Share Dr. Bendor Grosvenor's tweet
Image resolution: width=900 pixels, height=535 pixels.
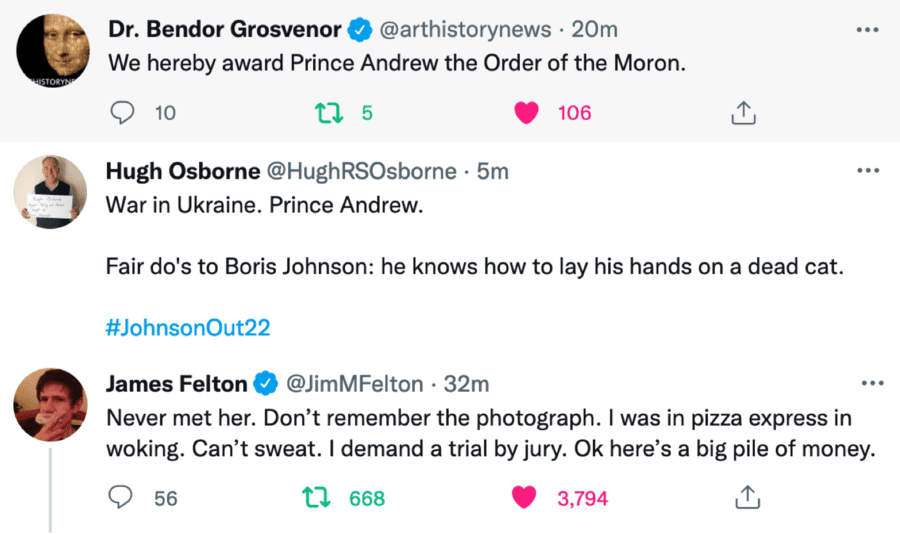[742, 113]
